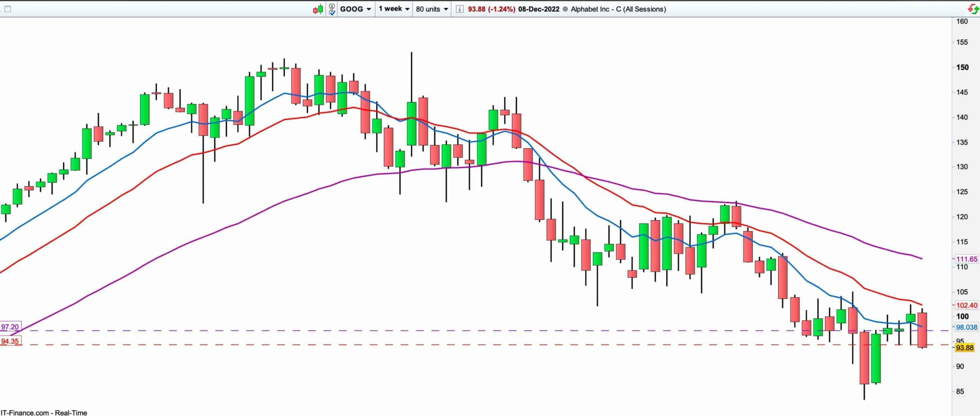Screen dimensions: 980x416
Task: Click the small window icon at top left
Action: [7, 9]
